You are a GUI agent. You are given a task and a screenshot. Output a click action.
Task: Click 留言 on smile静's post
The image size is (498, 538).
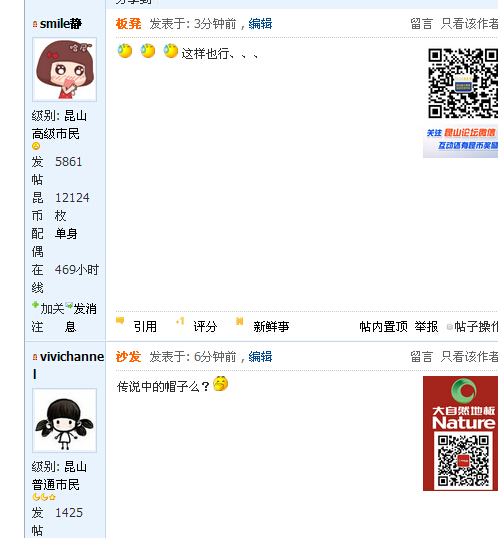click(x=421, y=24)
